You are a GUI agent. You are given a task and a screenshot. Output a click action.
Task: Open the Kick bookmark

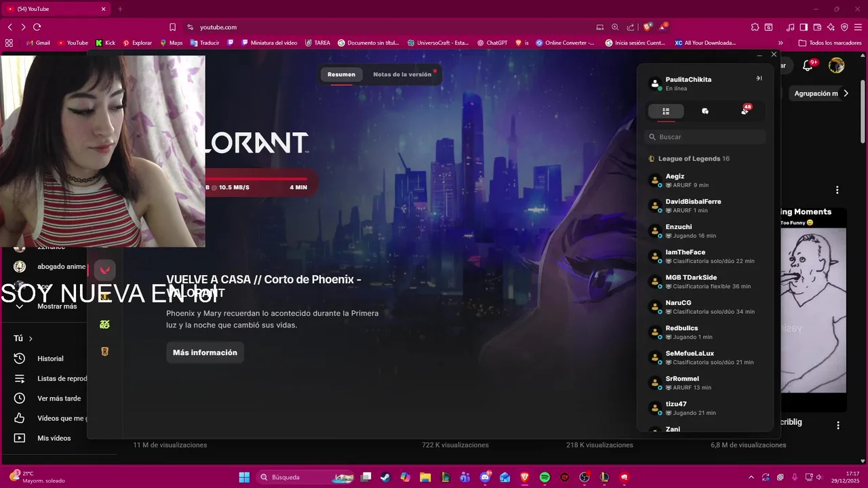105,43
